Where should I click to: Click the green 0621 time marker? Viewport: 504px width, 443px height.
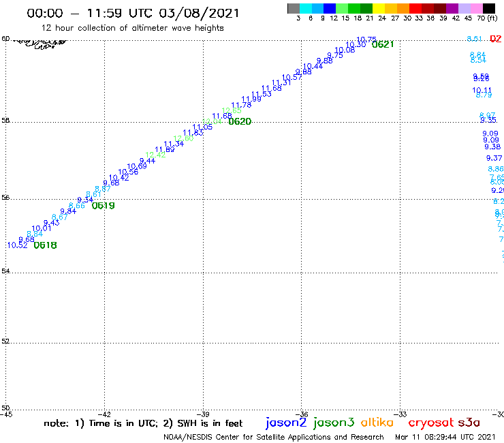(x=383, y=44)
